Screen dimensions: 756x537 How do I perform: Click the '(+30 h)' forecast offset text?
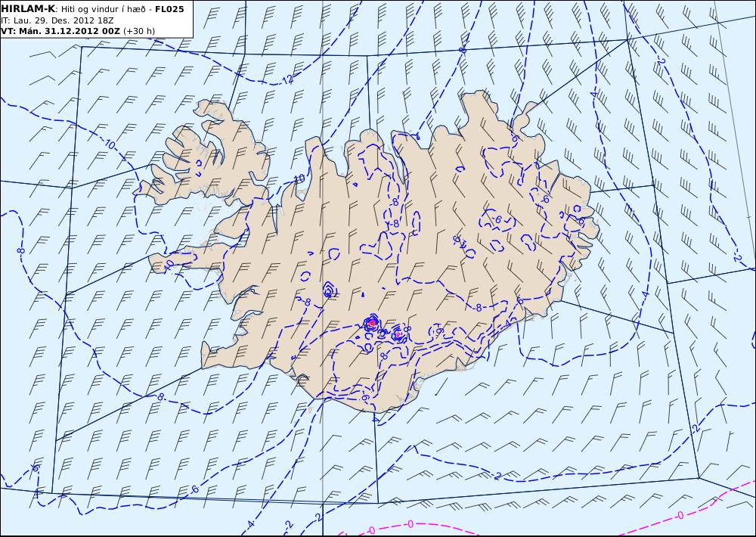(x=139, y=31)
